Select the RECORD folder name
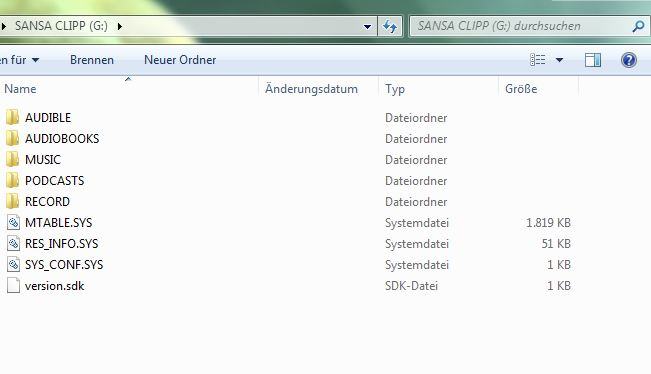 point(47,202)
